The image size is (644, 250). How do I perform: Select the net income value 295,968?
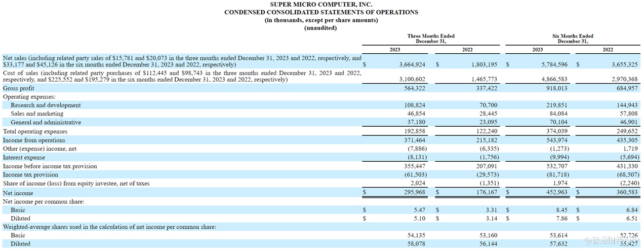(x=413, y=193)
